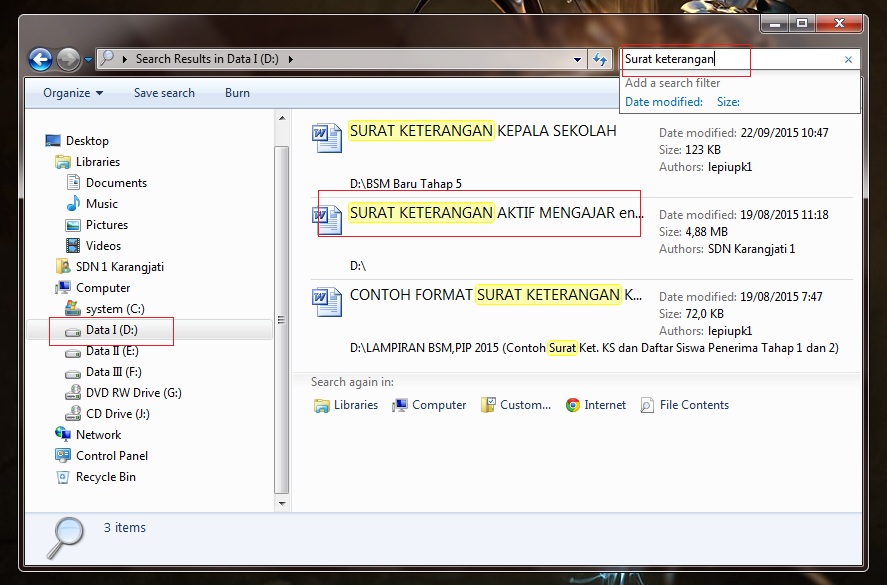Click the Save search toolbar item
The width and height of the screenshot is (887, 585).
click(x=164, y=92)
